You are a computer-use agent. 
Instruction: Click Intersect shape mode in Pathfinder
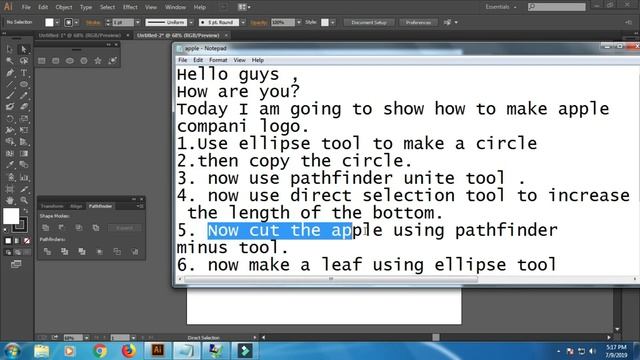pos(79,228)
